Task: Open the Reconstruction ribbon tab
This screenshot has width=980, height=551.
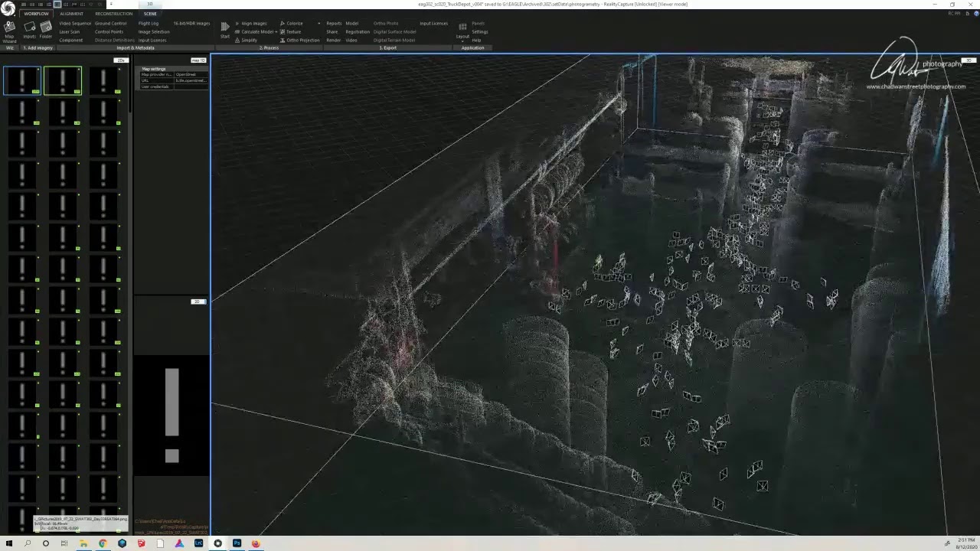Action: pos(113,14)
